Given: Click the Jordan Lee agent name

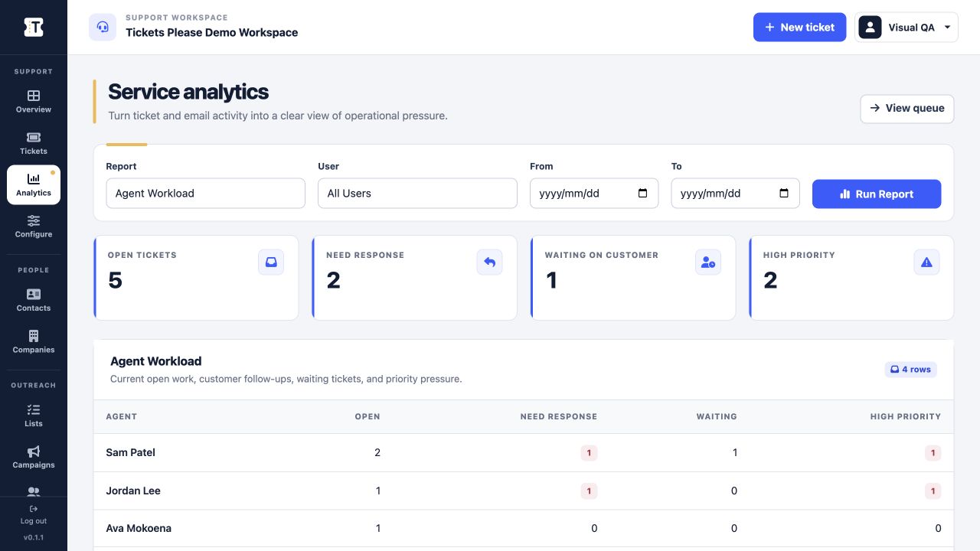Looking at the screenshot, I should (133, 491).
